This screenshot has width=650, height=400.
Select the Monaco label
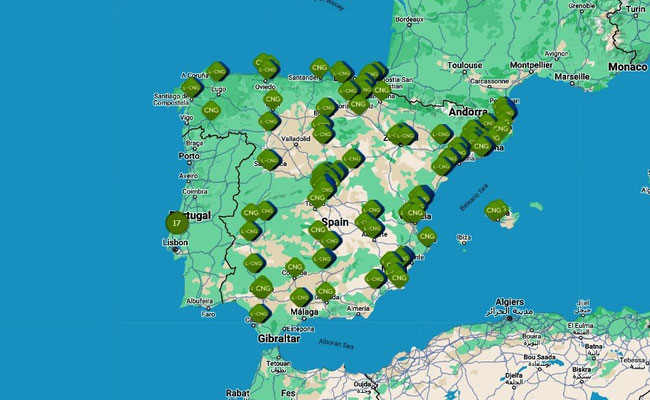628,67
